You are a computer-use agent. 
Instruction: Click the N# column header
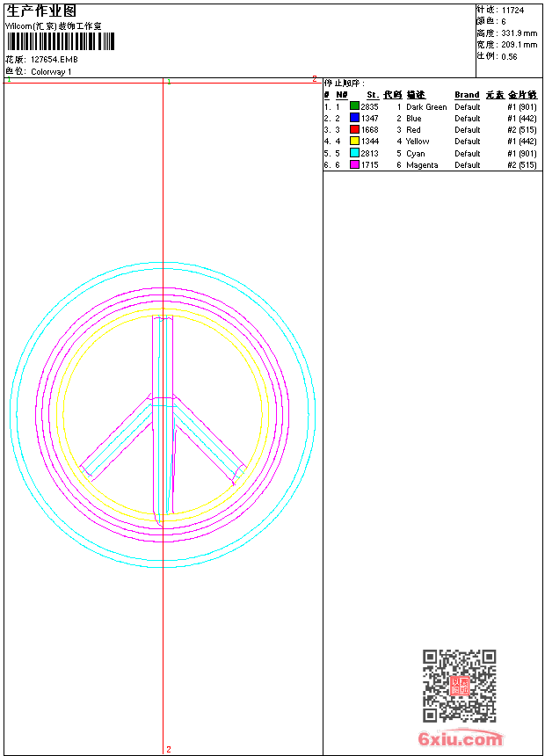[x=341, y=95]
